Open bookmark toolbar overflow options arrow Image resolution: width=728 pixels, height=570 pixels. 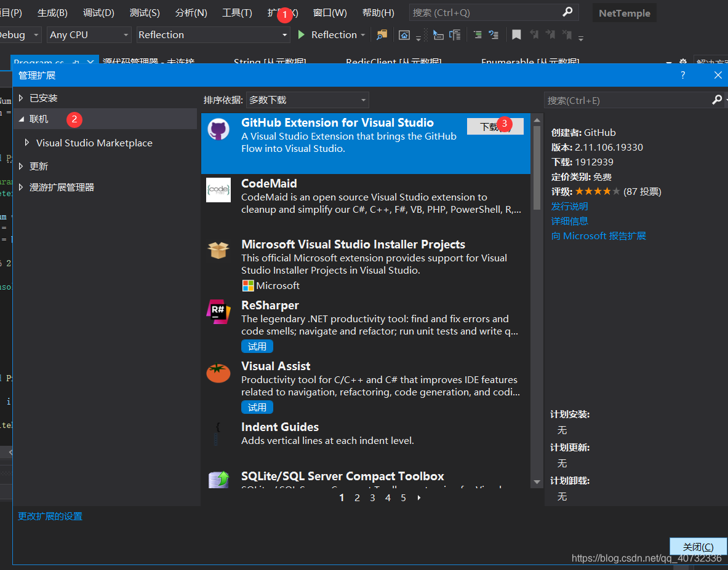[x=581, y=38]
